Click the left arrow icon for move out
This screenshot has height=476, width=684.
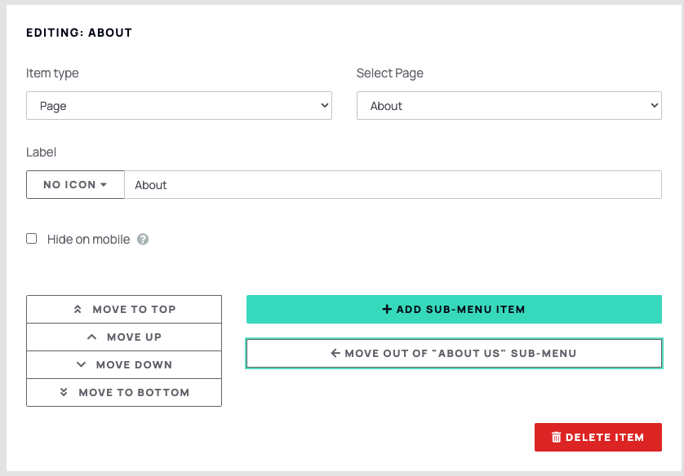335,353
